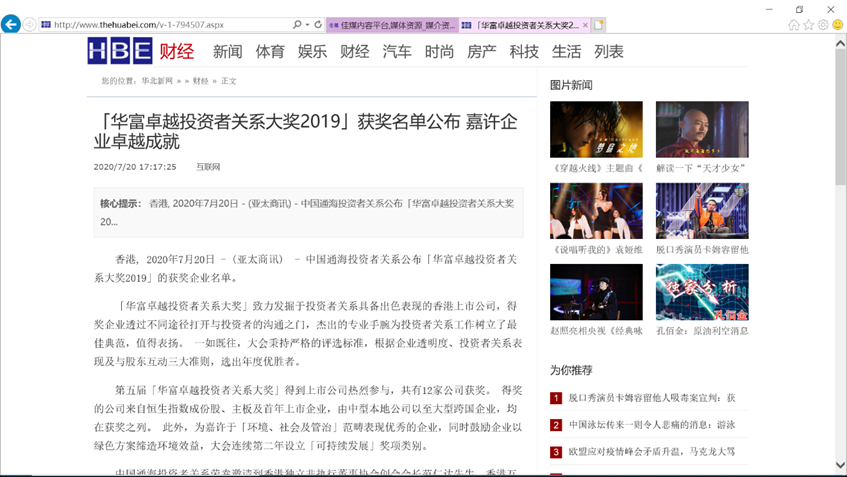Open the browser home page icon
This screenshot has width=847, height=477.
coord(794,25)
